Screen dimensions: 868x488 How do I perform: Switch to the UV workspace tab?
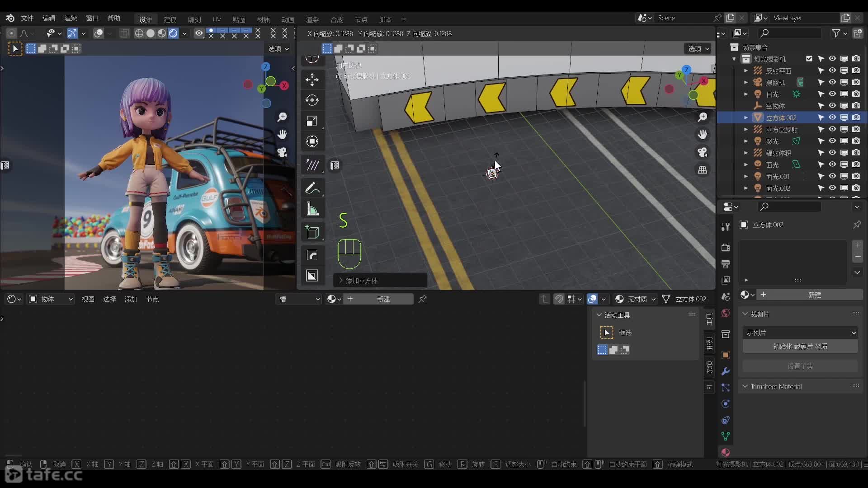pyautogui.click(x=217, y=19)
